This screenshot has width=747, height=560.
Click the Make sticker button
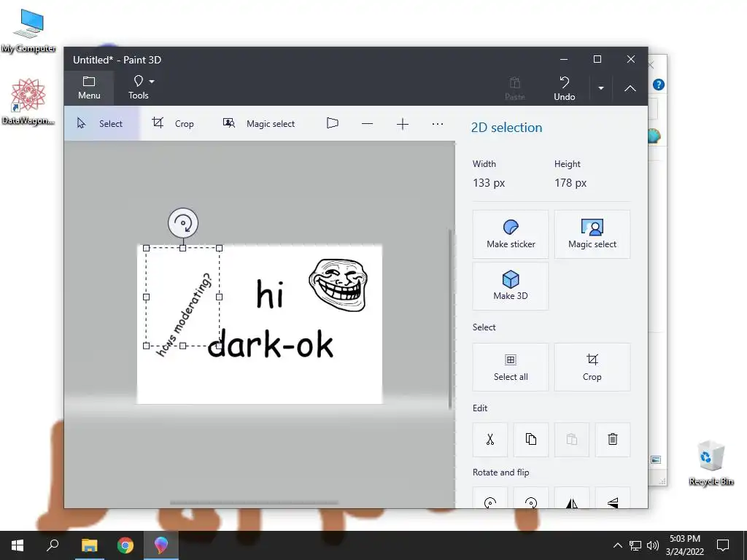pyautogui.click(x=510, y=234)
